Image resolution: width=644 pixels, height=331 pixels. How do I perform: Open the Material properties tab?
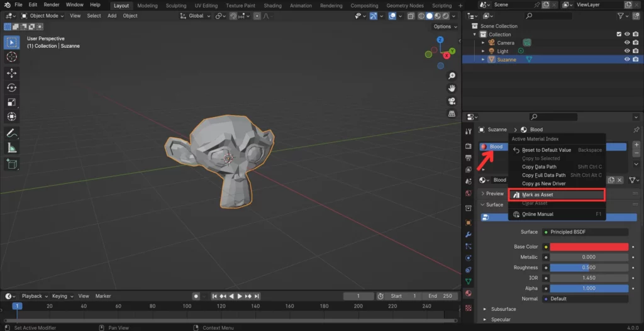[x=468, y=293]
